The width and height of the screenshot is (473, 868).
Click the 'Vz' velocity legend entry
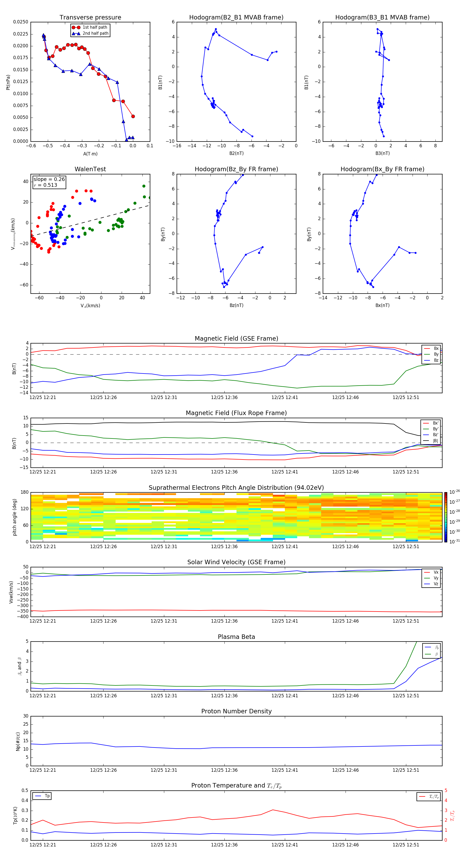click(431, 584)
